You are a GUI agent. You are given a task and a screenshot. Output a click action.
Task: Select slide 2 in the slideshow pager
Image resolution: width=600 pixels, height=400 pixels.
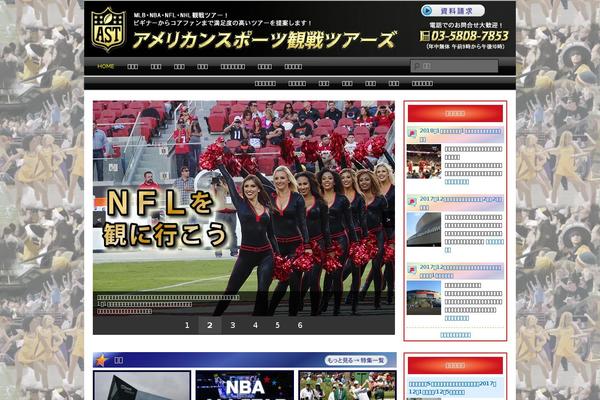(x=210, y=325)
